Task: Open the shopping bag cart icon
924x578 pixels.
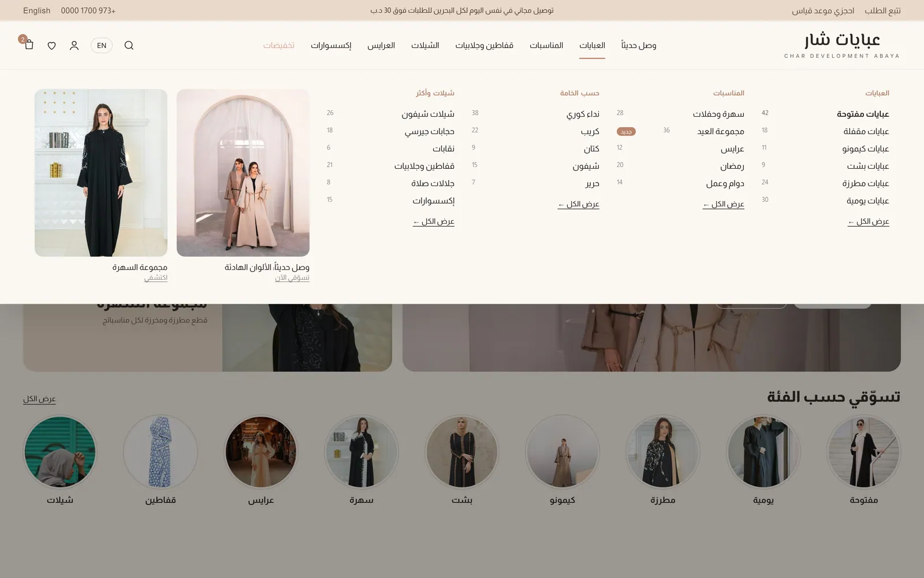Action: tap(29, 45)
